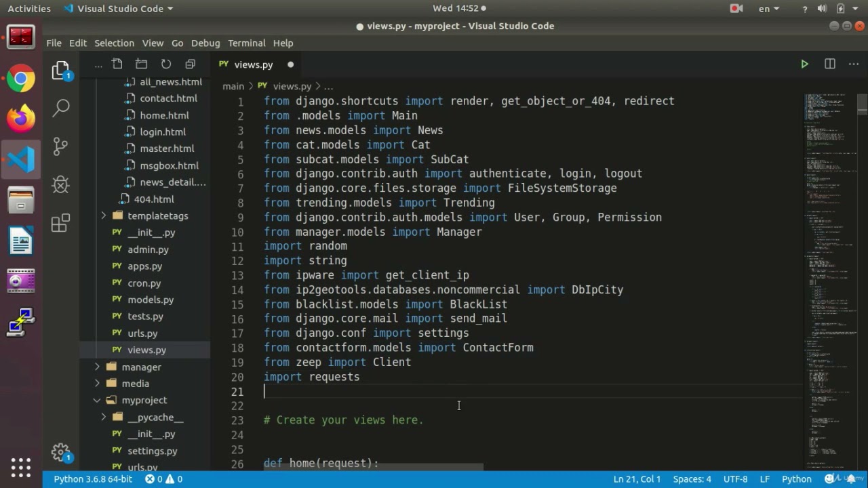Open the Terminal menu
868x488 pixels.
247,43
